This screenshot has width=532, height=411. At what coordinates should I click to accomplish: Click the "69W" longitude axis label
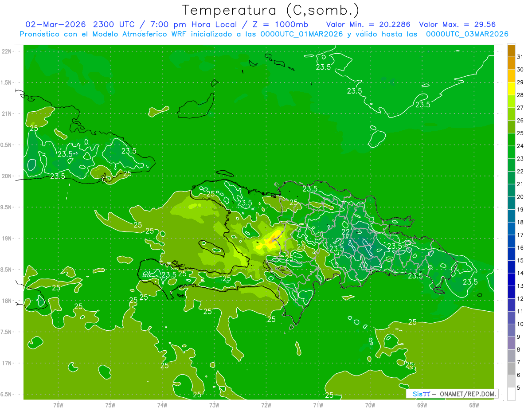coord(422,405)
